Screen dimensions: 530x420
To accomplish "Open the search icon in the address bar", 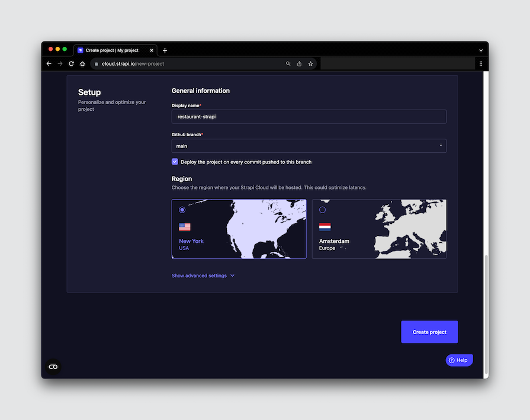I will (x=288, y=63).
